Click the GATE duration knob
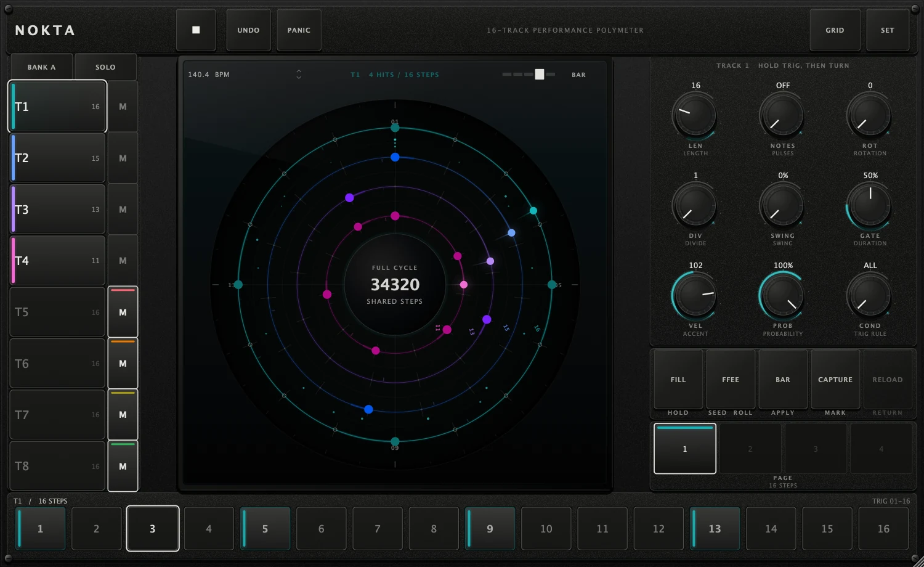This screenshot has height=567, width=924. pos(870,206)
